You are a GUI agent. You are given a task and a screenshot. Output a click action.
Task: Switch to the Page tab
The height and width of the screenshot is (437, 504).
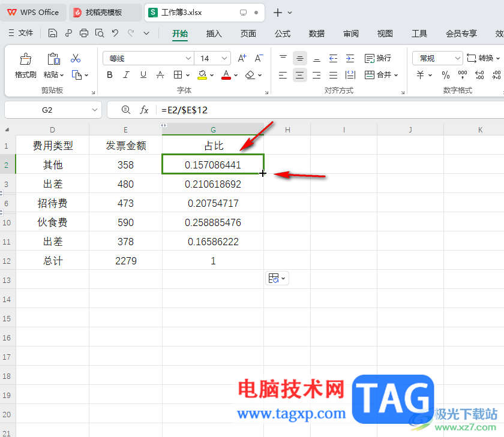[x=248, y=34]
